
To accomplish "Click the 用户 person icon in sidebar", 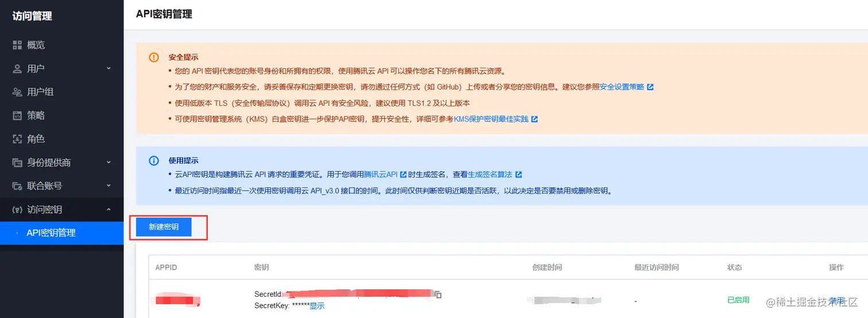I will pyautogui.click(x=17, y=68).
